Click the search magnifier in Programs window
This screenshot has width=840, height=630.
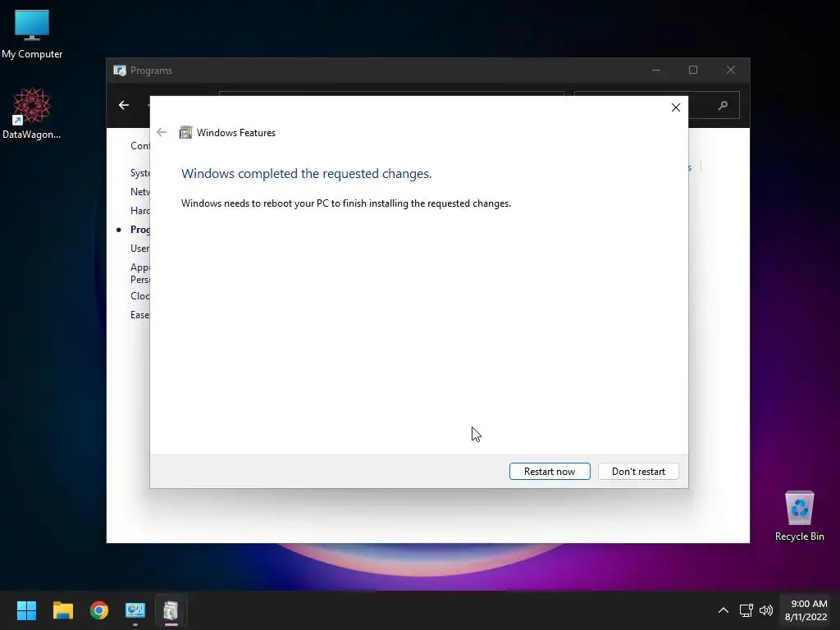coord(724,106)
